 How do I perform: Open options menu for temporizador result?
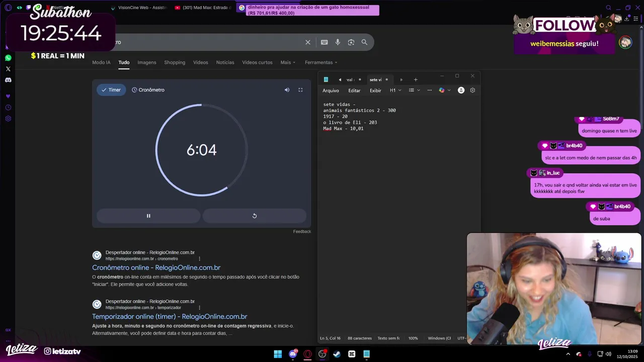click(200, 307)
